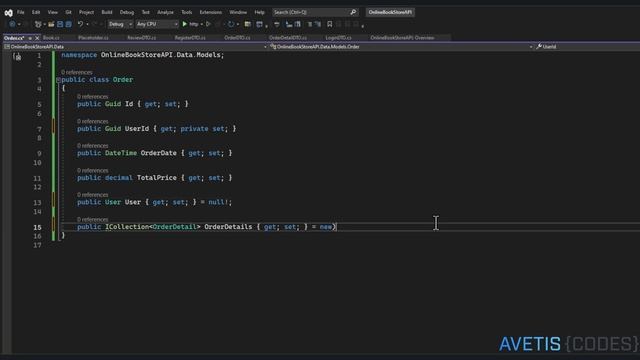
Task: Open the Extensions menu
Action: tap(211, 12)
